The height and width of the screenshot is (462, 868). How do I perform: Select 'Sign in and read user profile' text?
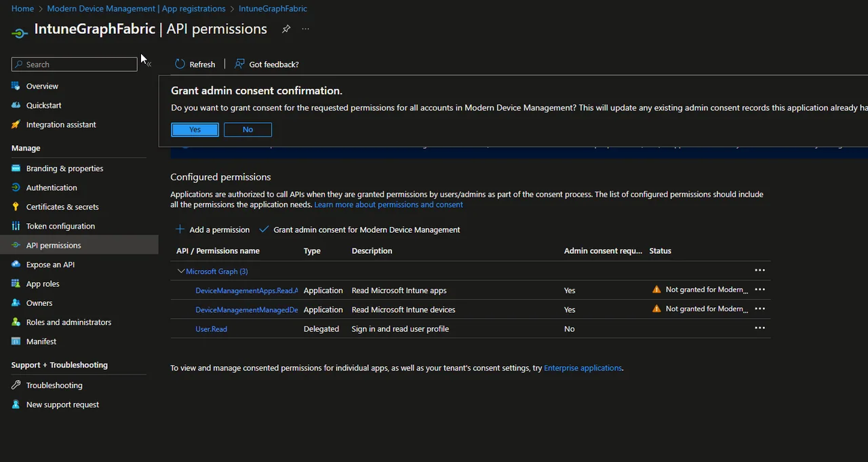[400, 329]
